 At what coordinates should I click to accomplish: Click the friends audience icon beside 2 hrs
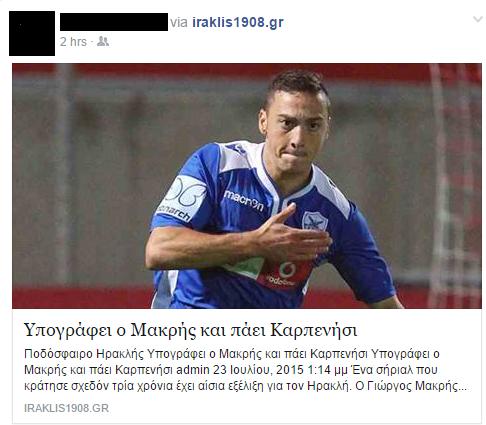click(103, 41)
